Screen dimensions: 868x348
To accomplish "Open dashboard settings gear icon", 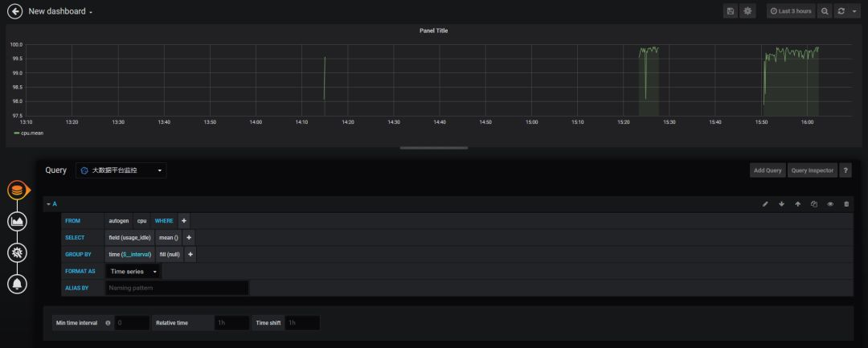I will tap(748, 11).
